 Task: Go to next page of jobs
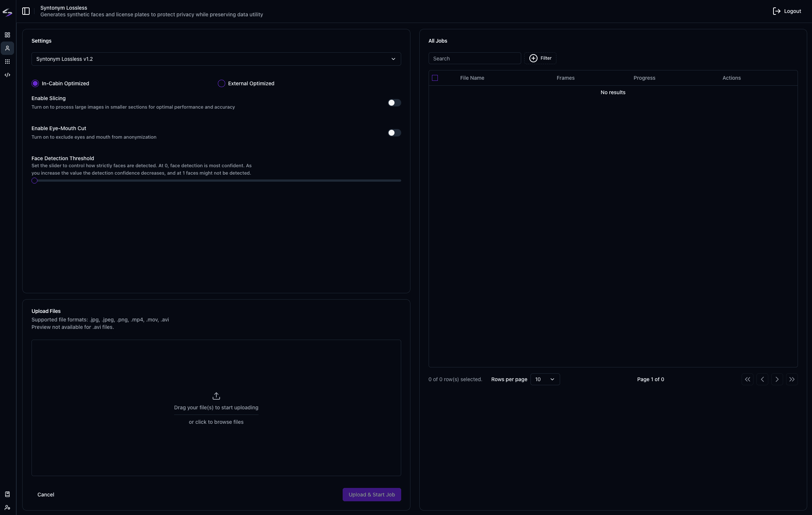click(777, 379)
